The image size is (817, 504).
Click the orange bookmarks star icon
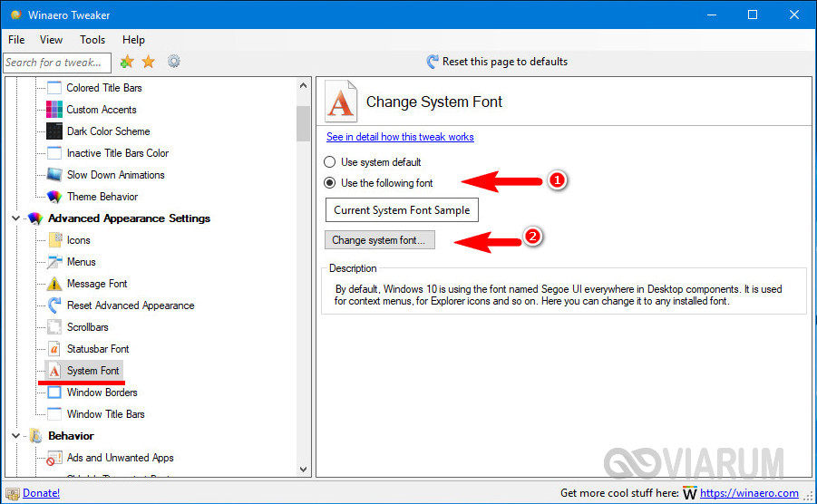[149, 62]
